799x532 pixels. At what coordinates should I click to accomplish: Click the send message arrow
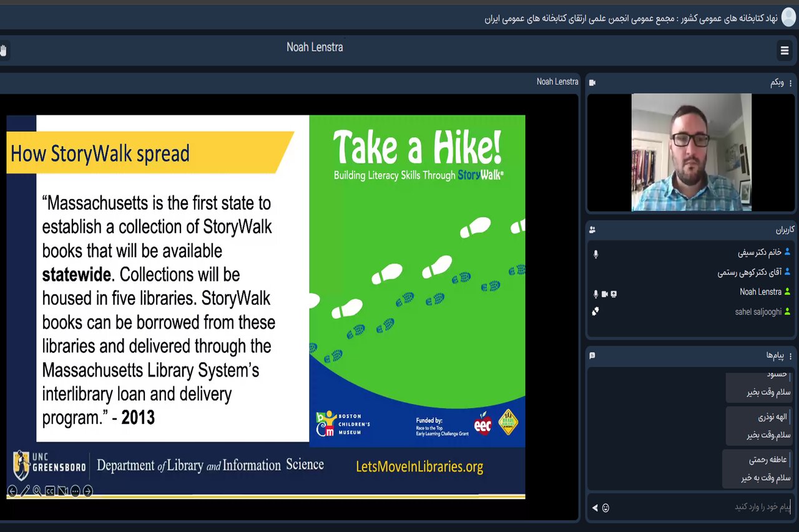(x=595, y=508)
